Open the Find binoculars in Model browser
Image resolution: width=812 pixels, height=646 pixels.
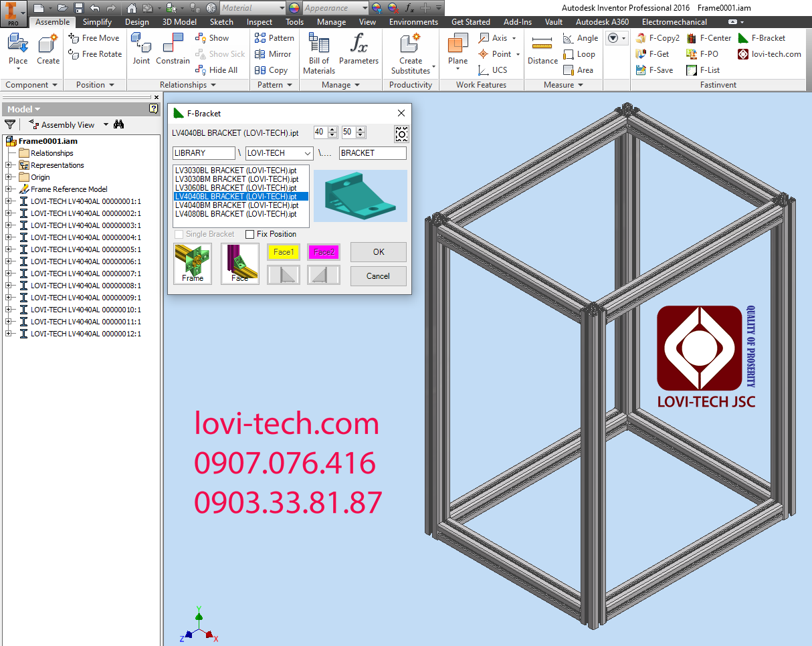click(x=119, y=124)
